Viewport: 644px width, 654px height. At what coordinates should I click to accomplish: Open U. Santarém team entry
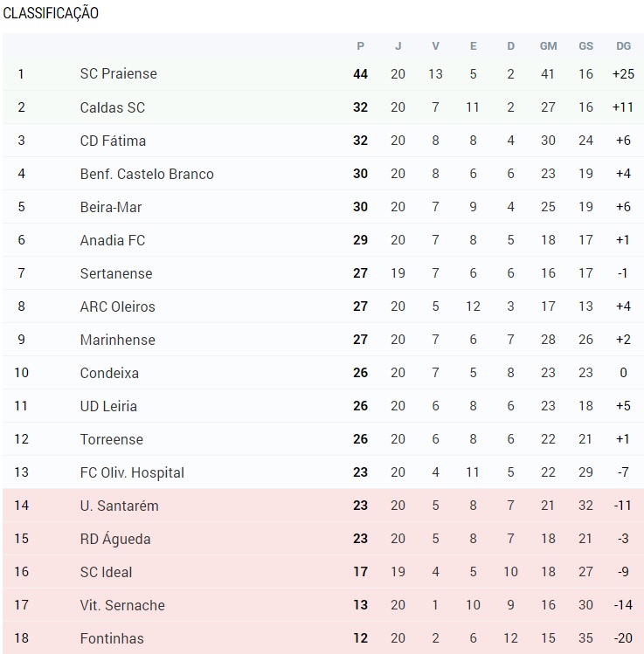119,506
